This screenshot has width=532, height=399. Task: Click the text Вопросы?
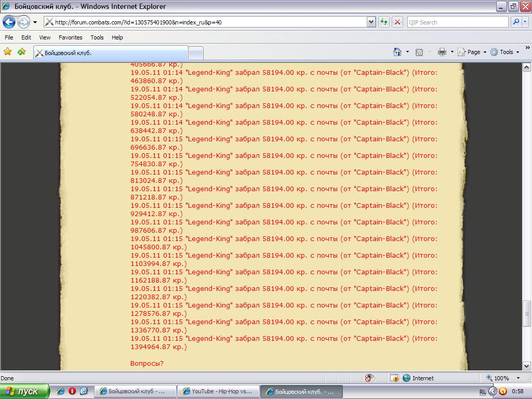(x=147, y=363)
